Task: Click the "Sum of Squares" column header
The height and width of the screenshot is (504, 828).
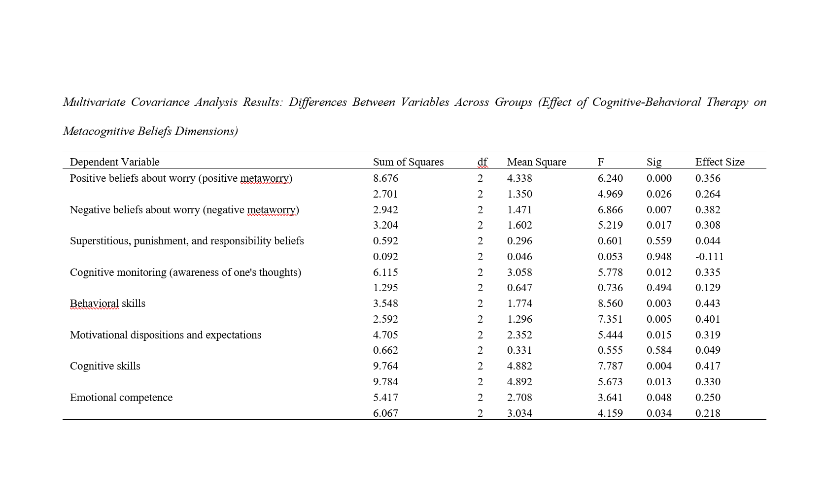Action: tap(408, 162)
